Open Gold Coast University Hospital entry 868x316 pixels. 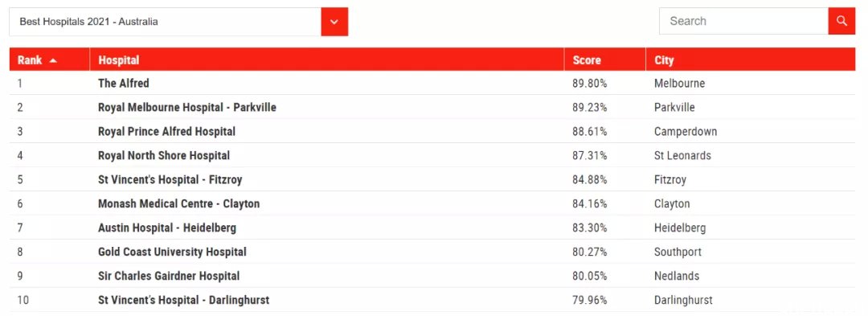click(x=172, y=252)
